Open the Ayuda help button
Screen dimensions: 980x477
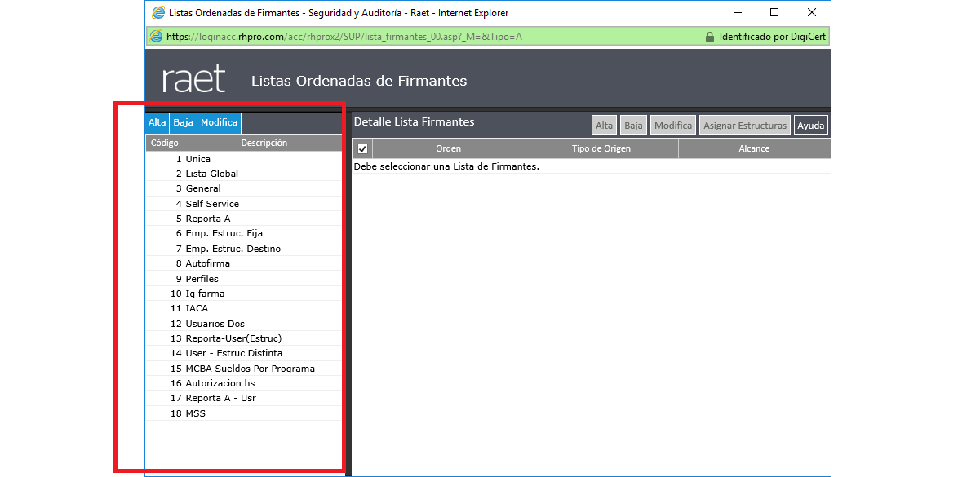pos(810,126)
